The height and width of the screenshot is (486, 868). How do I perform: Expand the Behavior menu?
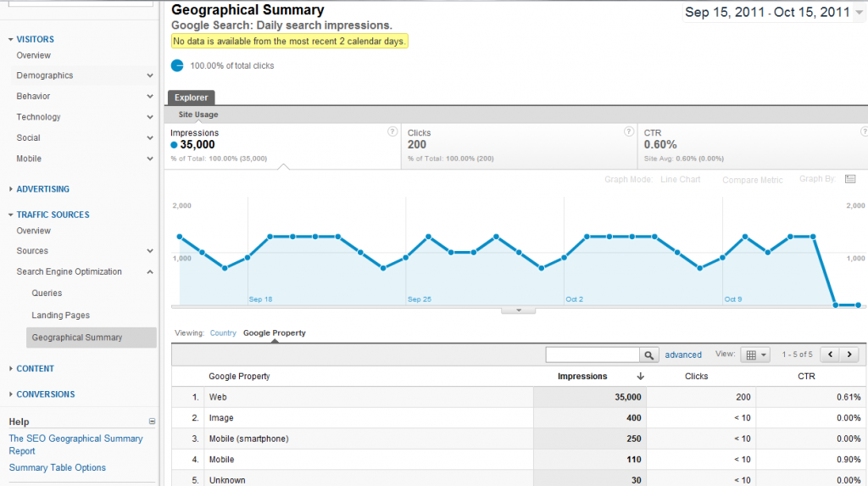[149, 97]
